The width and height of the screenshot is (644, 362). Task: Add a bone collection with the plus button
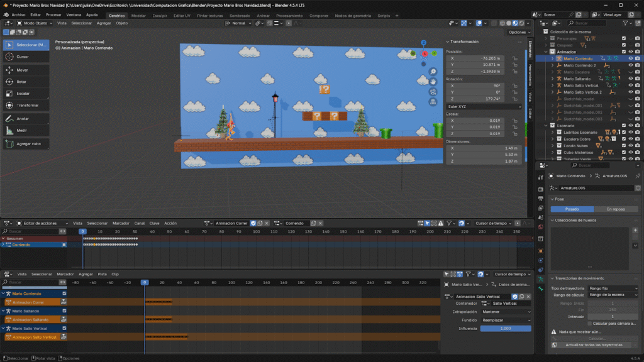tap(635, 231)
